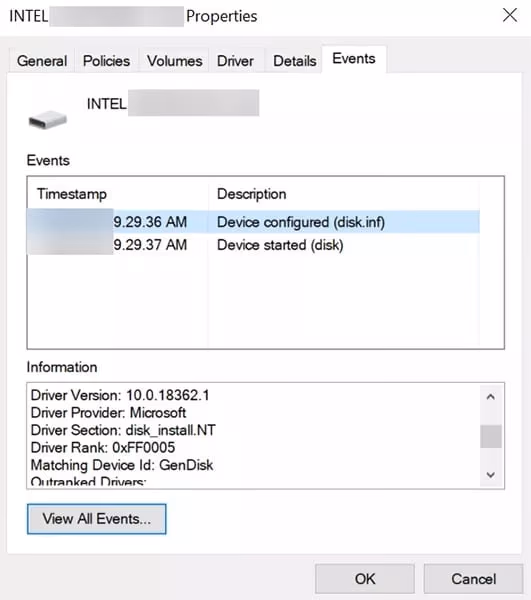Click the Description column header
Viewport: 531px width, 600px height.
(344, 194)
